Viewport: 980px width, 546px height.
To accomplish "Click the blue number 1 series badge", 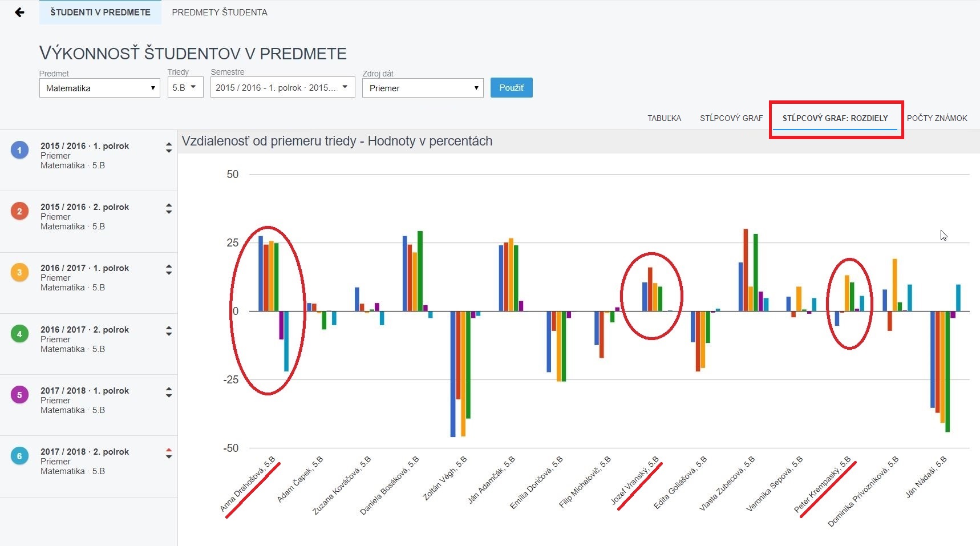I will (19, 151).
